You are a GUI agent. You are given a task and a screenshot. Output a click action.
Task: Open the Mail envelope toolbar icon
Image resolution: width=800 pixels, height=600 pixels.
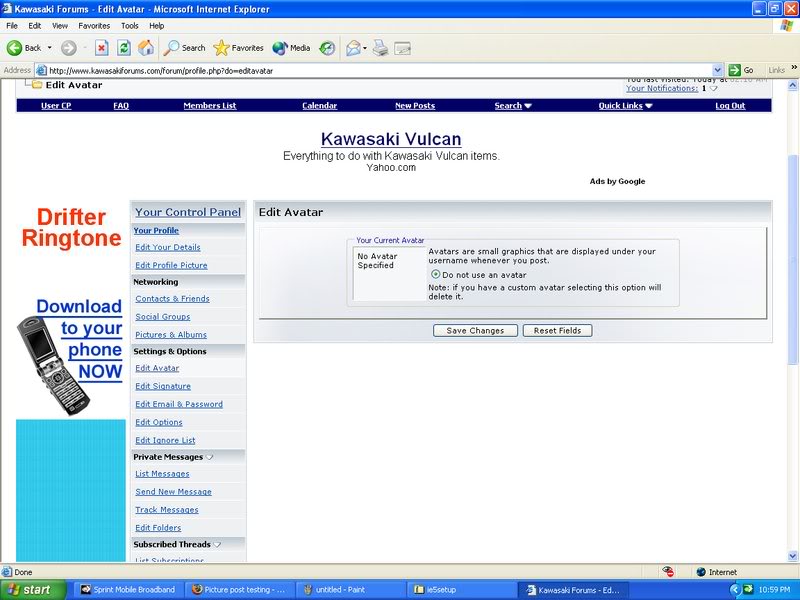pos(353,48)
